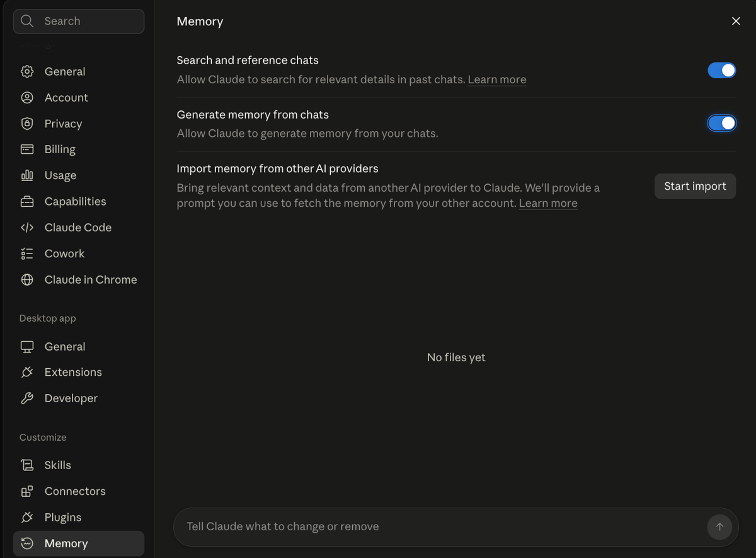The width and height of the screenshot is (756, 558).
Task: Disable Generate memory from chats switch
Action: point(721,123)
